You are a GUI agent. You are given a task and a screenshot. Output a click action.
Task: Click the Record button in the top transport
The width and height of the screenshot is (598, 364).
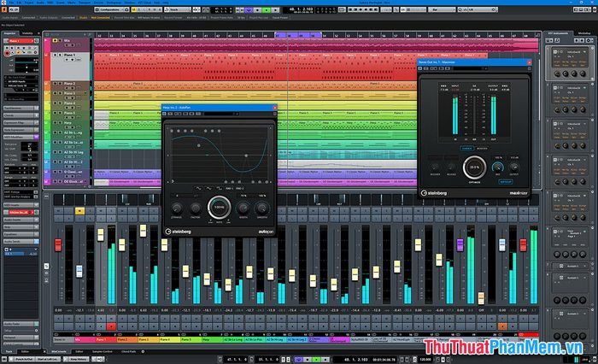click(275, 9)
